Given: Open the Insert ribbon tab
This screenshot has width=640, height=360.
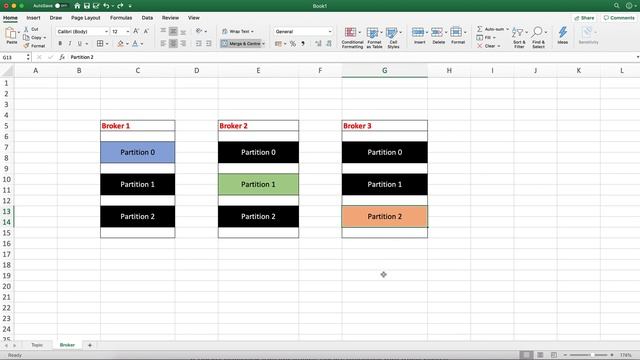Looking at the screenshot, I should coord(33,18).
